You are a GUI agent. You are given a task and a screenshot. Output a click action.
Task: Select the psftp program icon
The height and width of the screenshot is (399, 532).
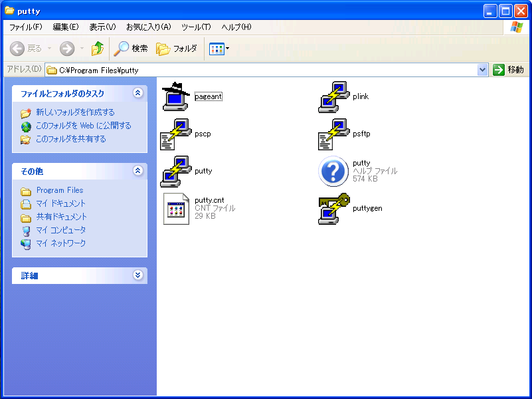(x=334, y=134)
